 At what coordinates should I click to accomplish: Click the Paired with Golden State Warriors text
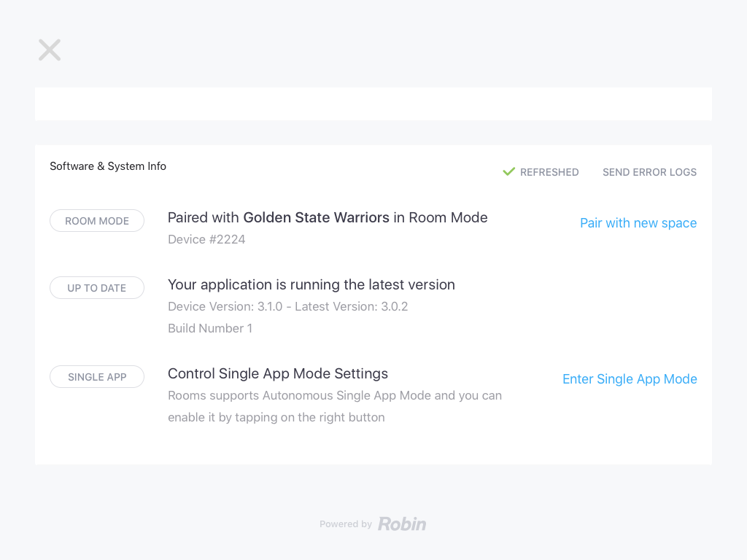coord(328,217)
